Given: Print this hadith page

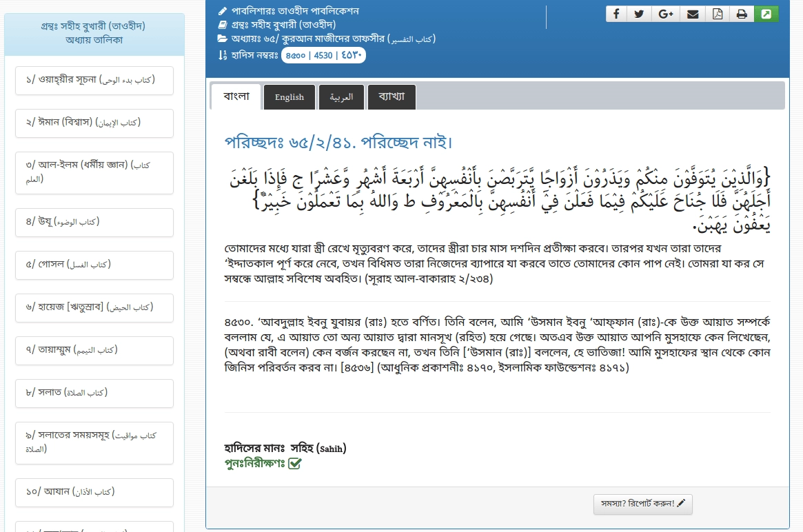Looking at the screenshot, I should click(x=742, y=14).
